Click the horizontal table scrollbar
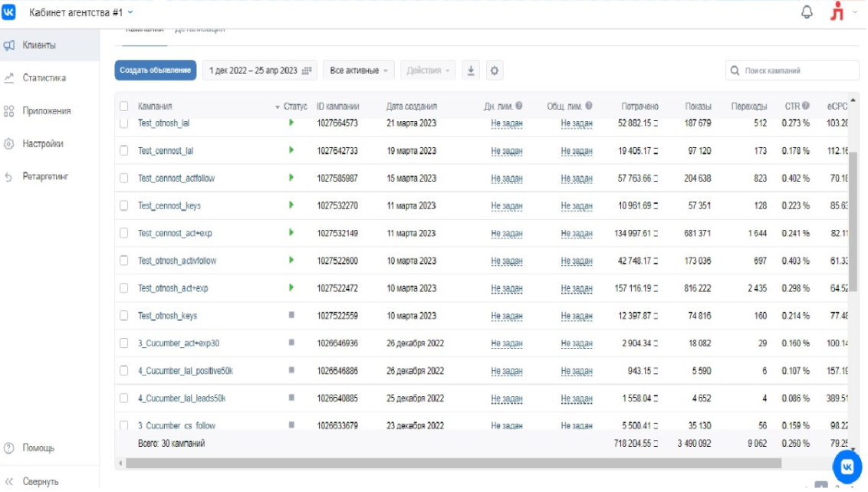 [453, 463]
